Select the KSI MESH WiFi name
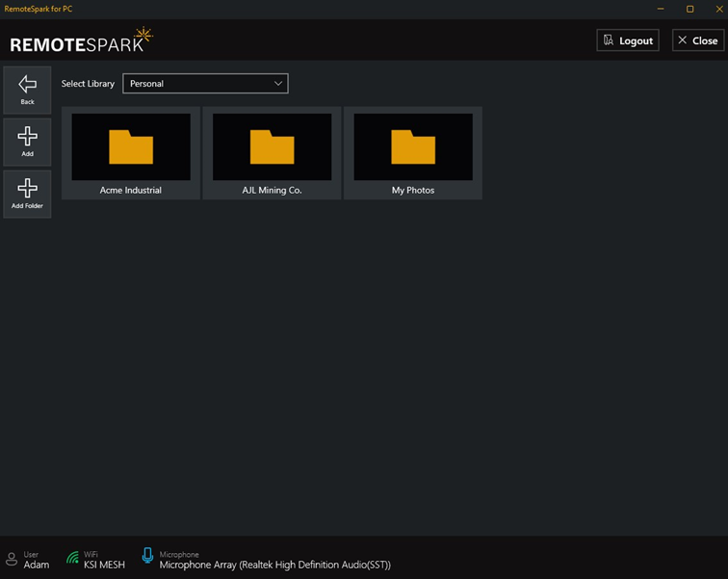This screenshot has width=728, height=579. point(104,565)
